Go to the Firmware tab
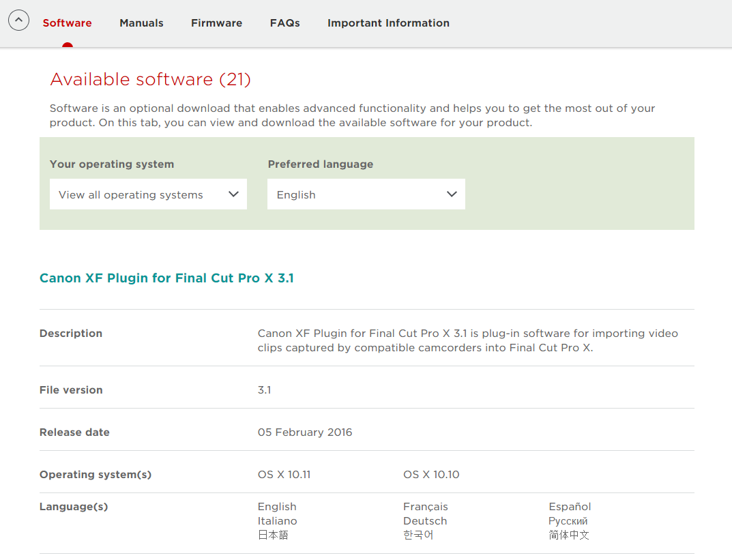 217,23
